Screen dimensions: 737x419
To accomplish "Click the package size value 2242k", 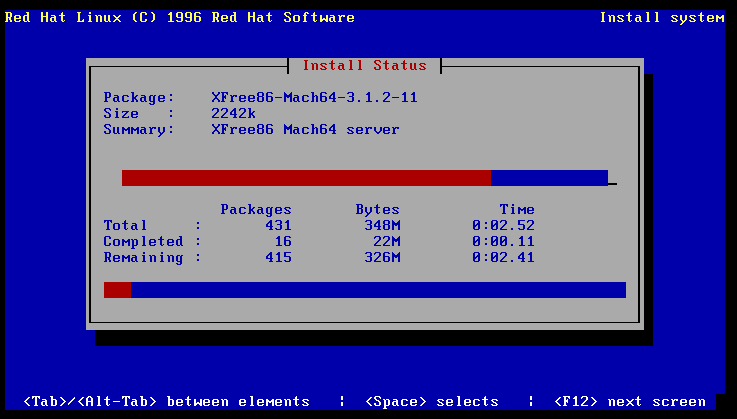I will tap(233, 114).
